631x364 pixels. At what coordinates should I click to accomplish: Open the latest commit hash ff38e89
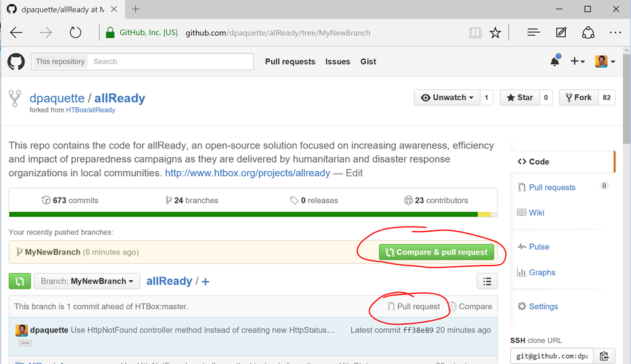[418, 330]
